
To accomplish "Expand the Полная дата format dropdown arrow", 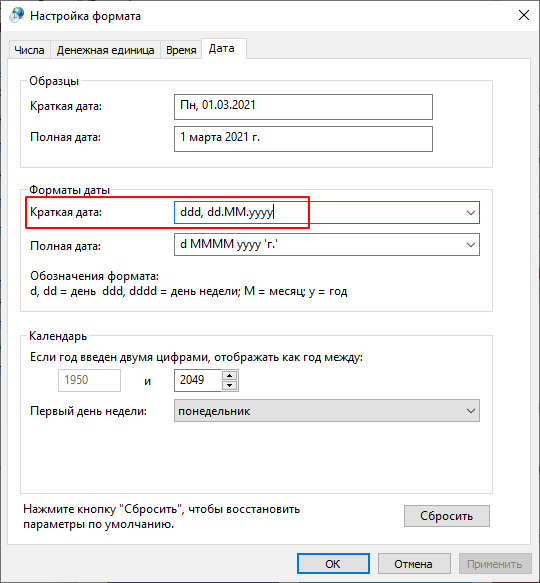I will click(471, 245).
